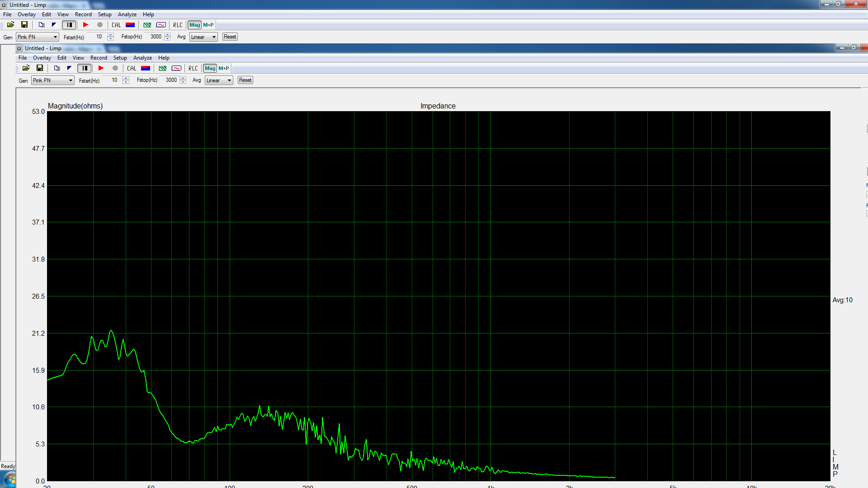Click Fstart(Hz) field in back window

pos(97,37)
